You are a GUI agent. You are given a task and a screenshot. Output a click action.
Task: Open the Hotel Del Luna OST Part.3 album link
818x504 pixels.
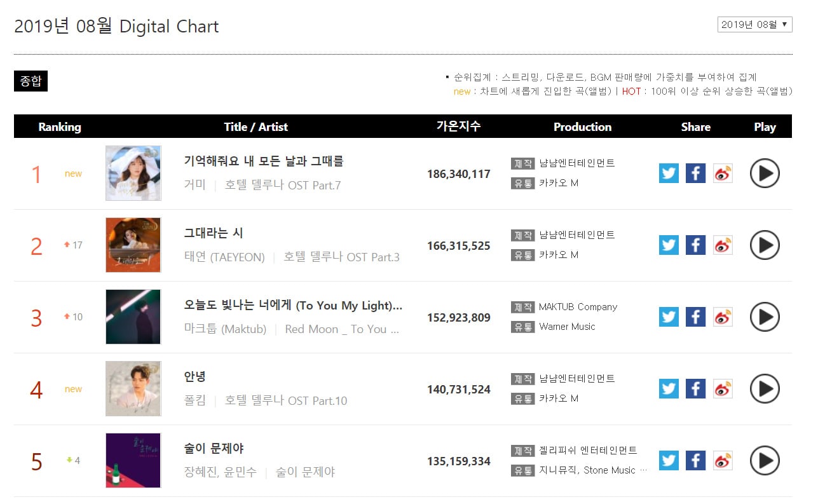tap(341, 257)
